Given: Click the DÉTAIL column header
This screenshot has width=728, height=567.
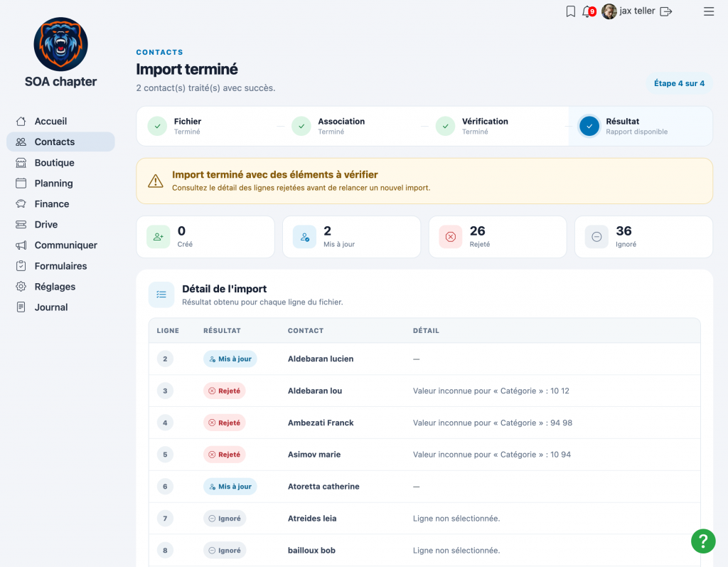Looking at the screenshot, I should [426, 330].
